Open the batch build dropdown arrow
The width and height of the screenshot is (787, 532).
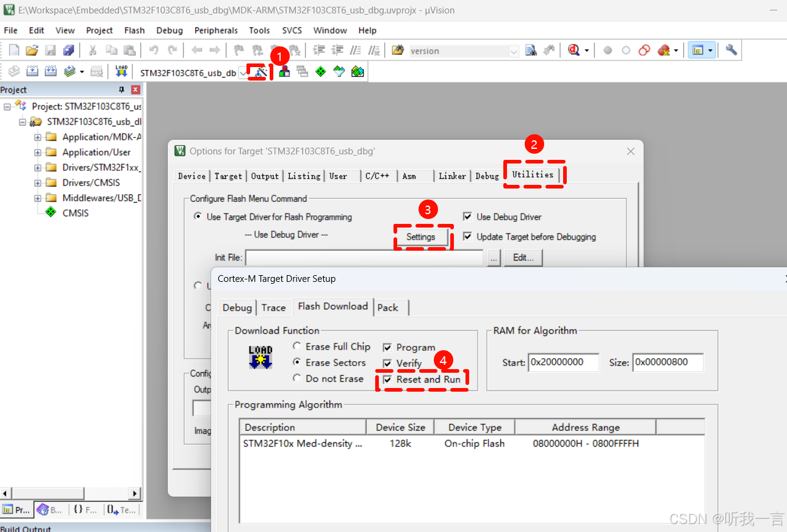[82, 72]
